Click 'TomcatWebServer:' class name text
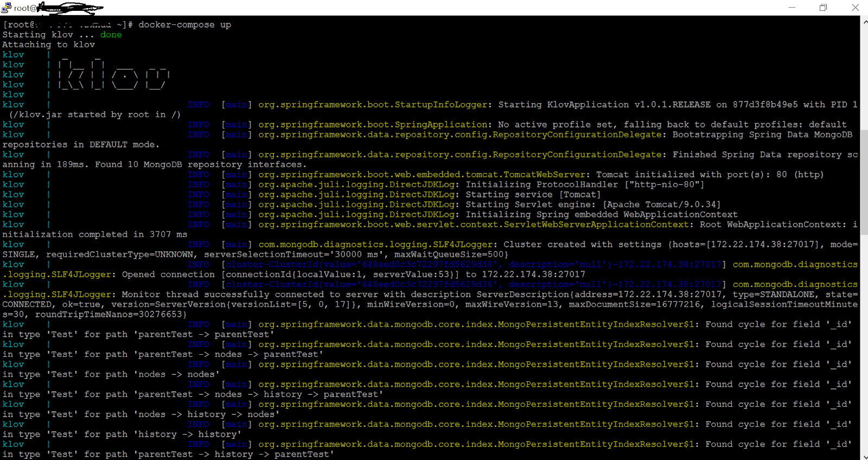This screenshot has width=868, height=460. pyautogui.click(x=547, y=175)
